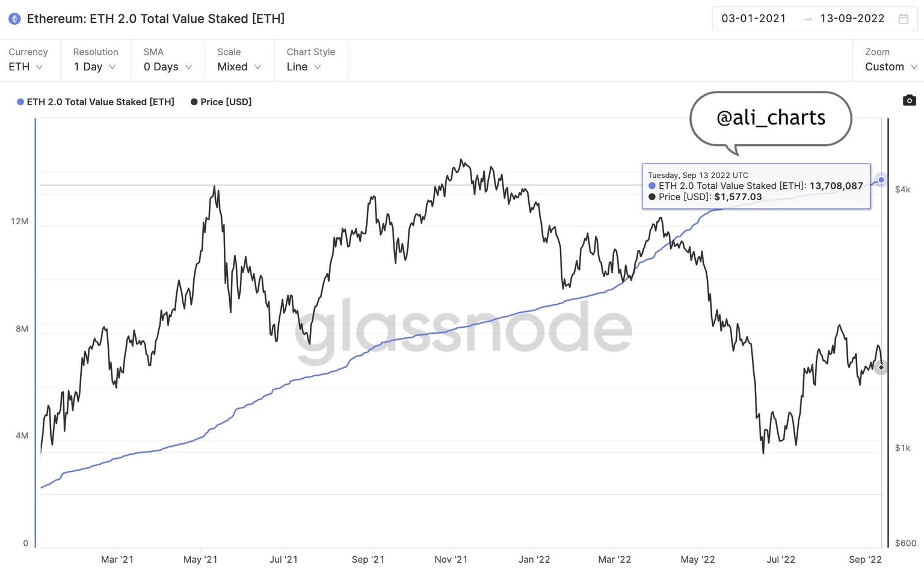Click the Ethereum logo icon
924x573 pixels.
point(14,19)
